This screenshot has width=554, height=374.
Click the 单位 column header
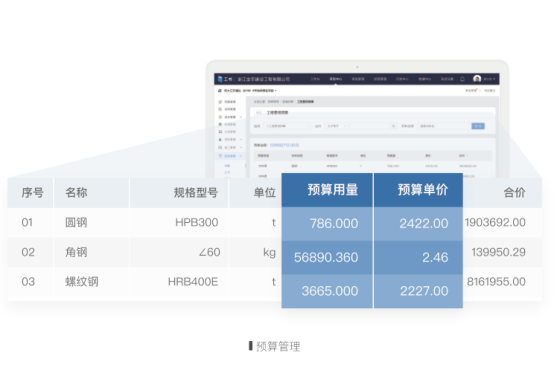click(x=265, y=193)
